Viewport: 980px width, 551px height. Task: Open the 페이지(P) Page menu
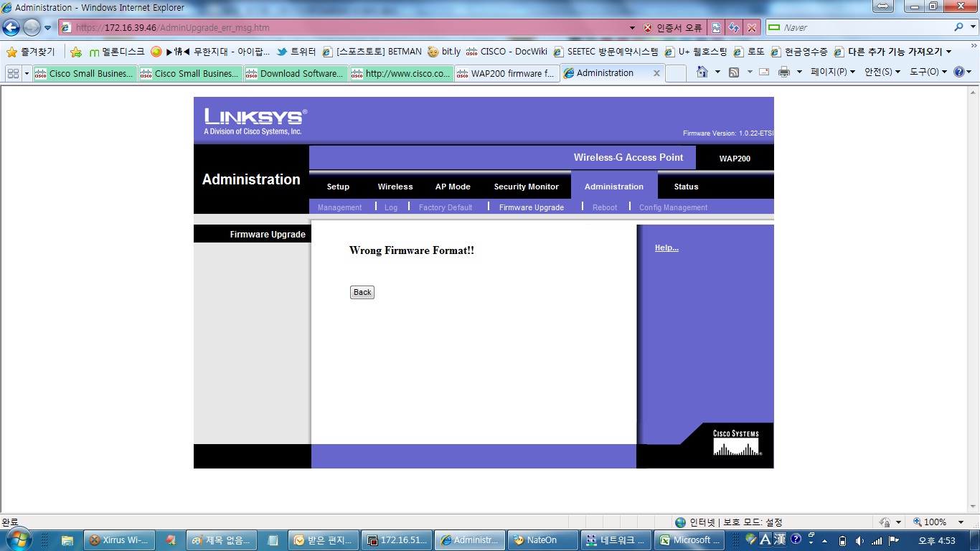click(x=833, y=72)
